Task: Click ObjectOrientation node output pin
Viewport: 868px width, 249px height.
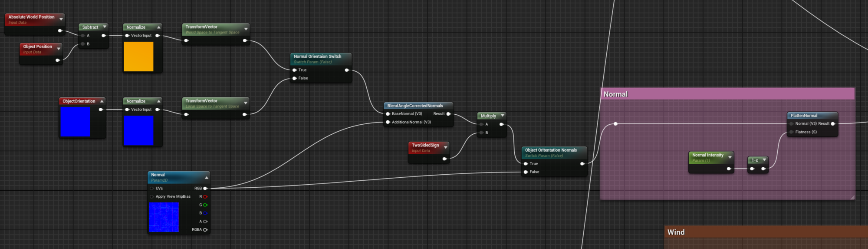Action: click(101, 110)
